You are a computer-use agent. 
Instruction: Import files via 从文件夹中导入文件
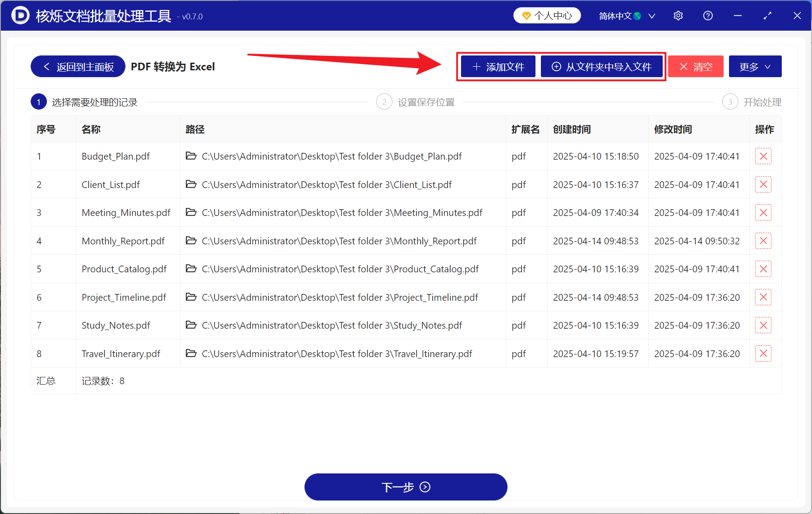point(602,67)
